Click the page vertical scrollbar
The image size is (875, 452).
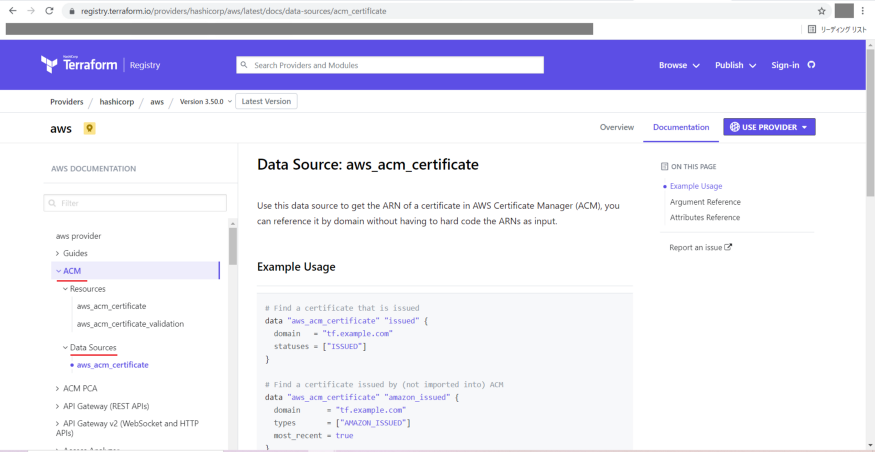[x=870, y=123]
